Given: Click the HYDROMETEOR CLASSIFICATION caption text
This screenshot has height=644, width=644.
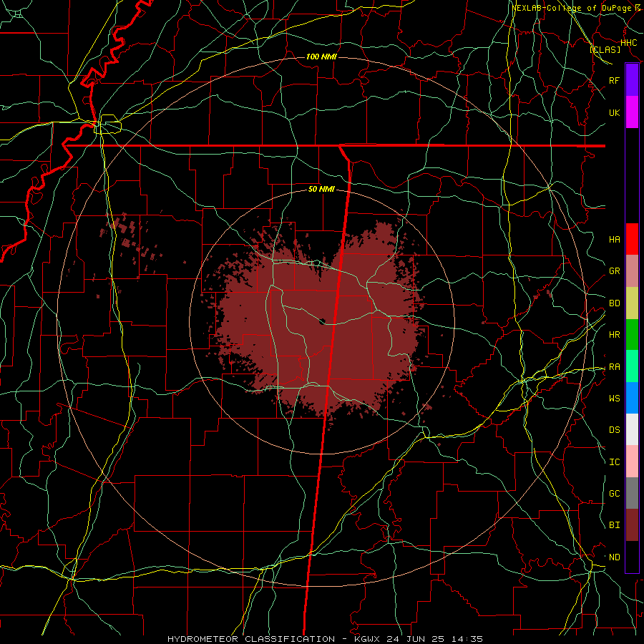Looking at the screenshot, I should pos(250,639).
